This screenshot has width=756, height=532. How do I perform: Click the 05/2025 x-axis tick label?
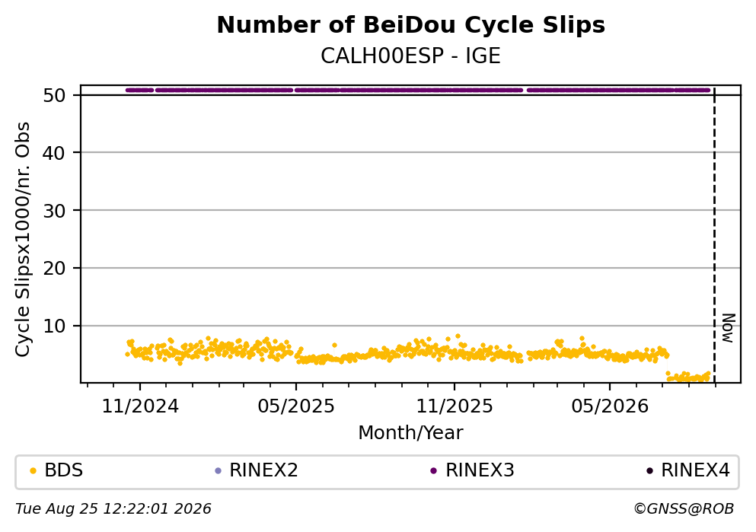point(296,406)
